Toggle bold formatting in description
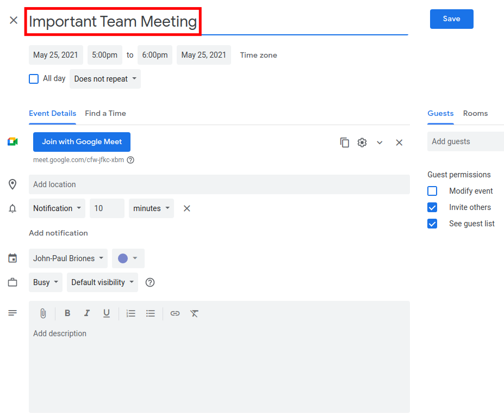This screenshot has width=504, height=420. [67, 313]
